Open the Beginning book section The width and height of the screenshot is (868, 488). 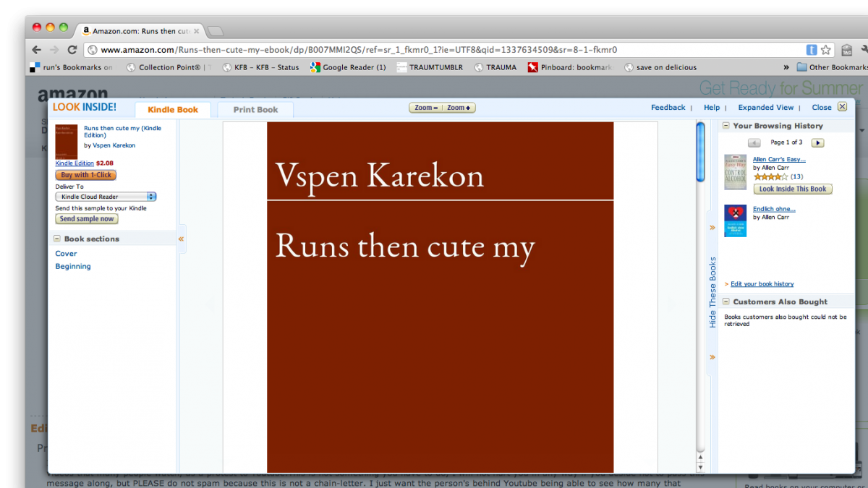point(73,266)
